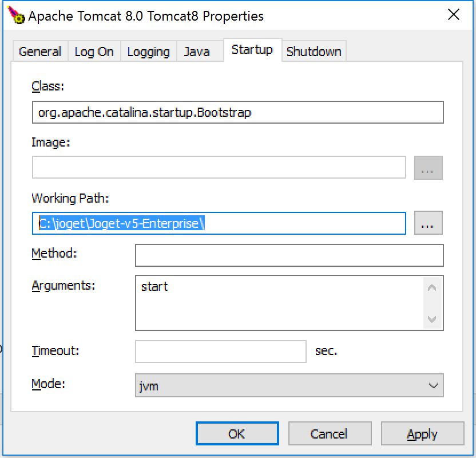Expand the Mode dropdown

pyautogui.click(x=289, y=386)
